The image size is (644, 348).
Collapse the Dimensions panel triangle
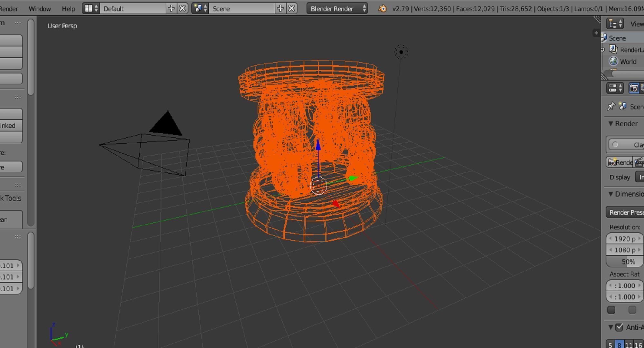pyautogui.click(x=611, y=194)
